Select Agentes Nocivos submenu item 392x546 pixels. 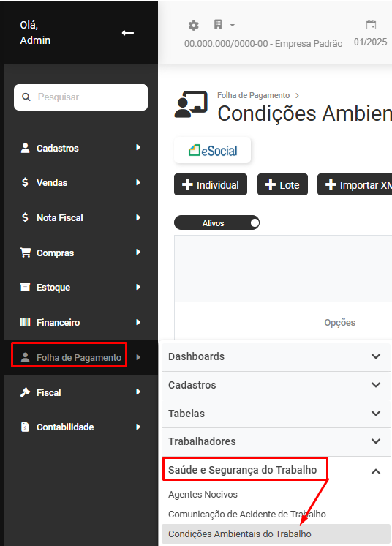point(203,495)
